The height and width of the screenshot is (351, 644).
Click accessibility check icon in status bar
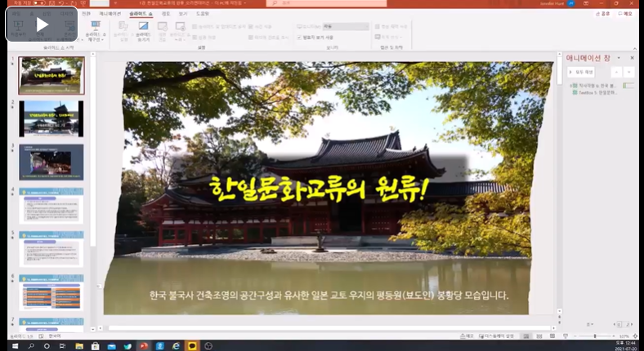[x=41, y=335]
